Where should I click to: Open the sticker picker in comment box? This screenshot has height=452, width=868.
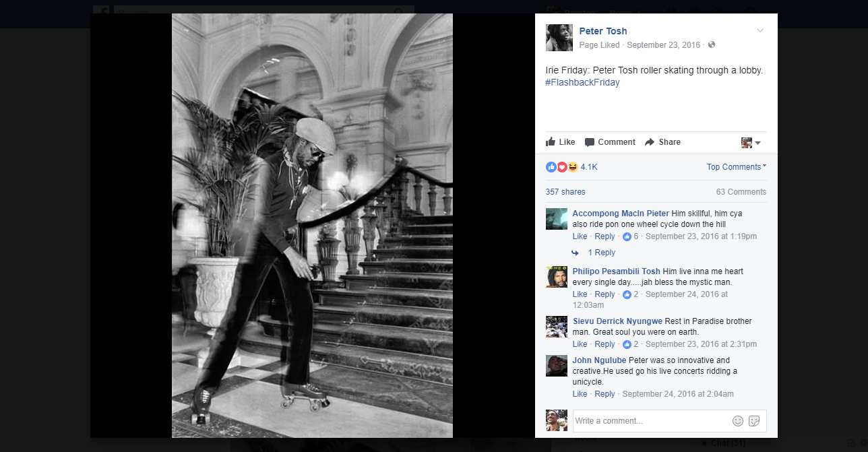pyautogui.click(x=754, y=421)
